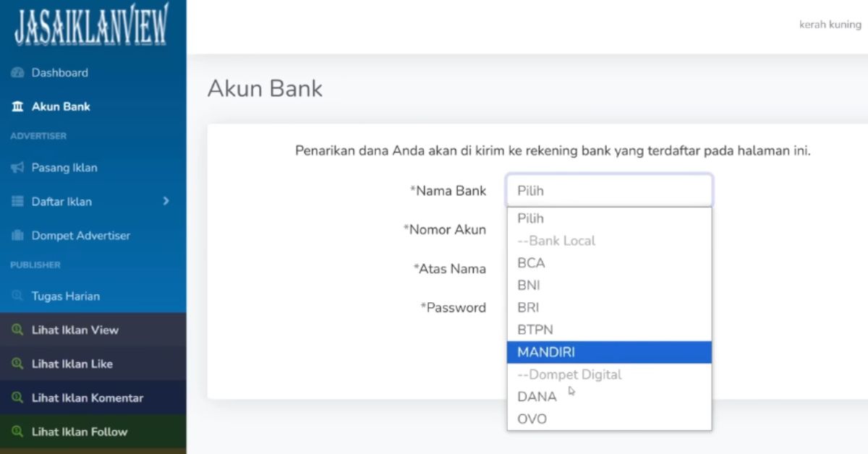Viewport: 868px width, 454px height.
Task: Choose DANA from Dompet Digital options
Action: click(x=609, y=397)
